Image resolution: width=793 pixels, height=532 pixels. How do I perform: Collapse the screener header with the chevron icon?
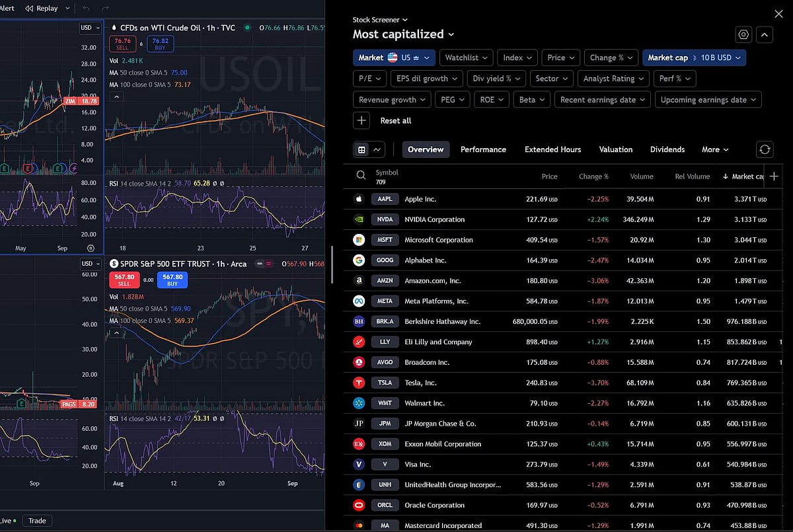pos(765,34)
